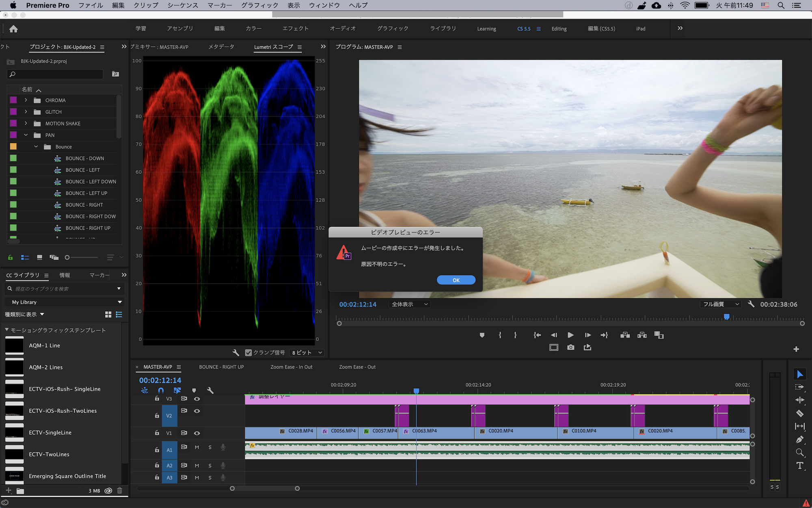Open the 8-bit depth dropdown
Screen dimensions: 812x508
(x=307, y=352)
